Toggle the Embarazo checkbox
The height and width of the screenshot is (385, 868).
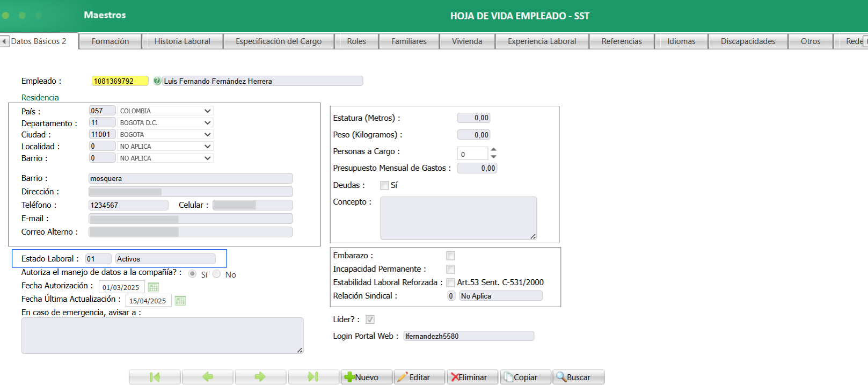(450, 256)
